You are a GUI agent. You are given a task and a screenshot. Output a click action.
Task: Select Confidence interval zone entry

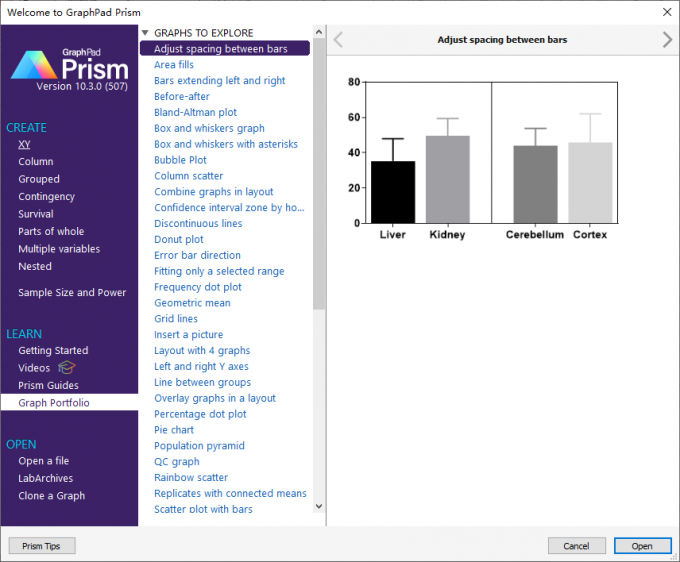tap(229, 208)
